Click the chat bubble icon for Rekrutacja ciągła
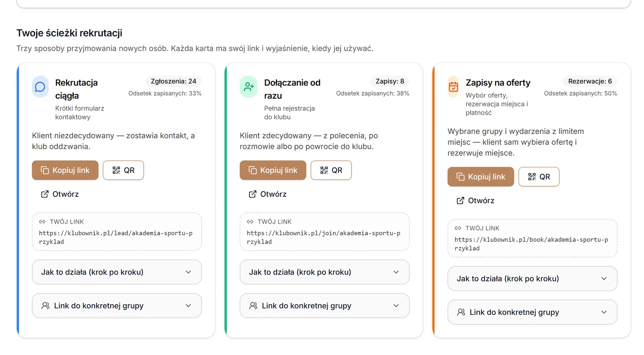644x355 pixels. coord(40,87)
